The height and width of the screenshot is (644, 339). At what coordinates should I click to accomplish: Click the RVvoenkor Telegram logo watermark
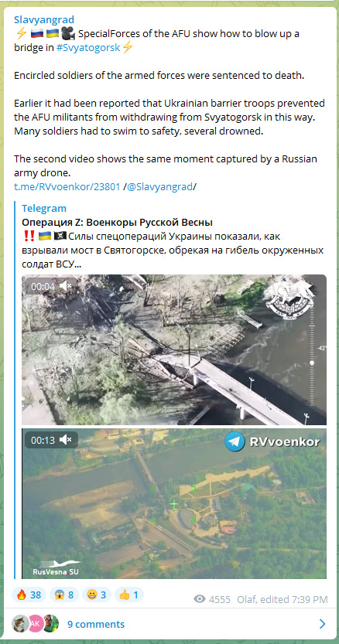pos(235,442)
